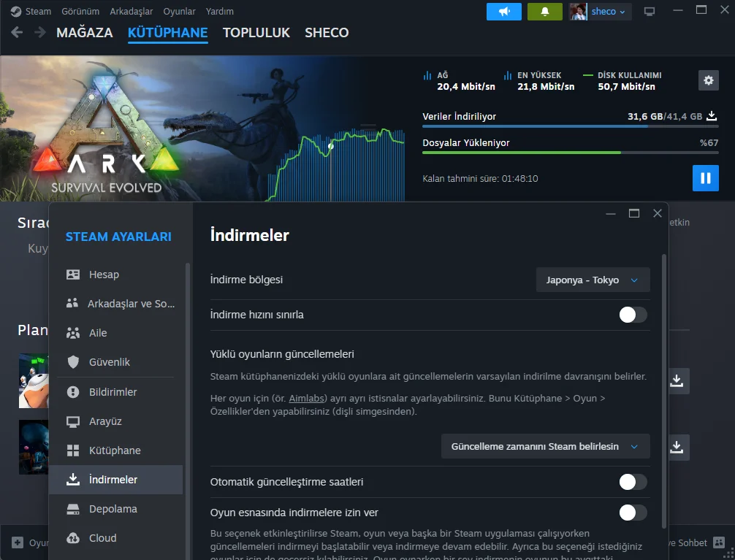Select the Bildirimler alert icon
The width and height of the screenshot is (735, 560).
[x=73, y=392]
